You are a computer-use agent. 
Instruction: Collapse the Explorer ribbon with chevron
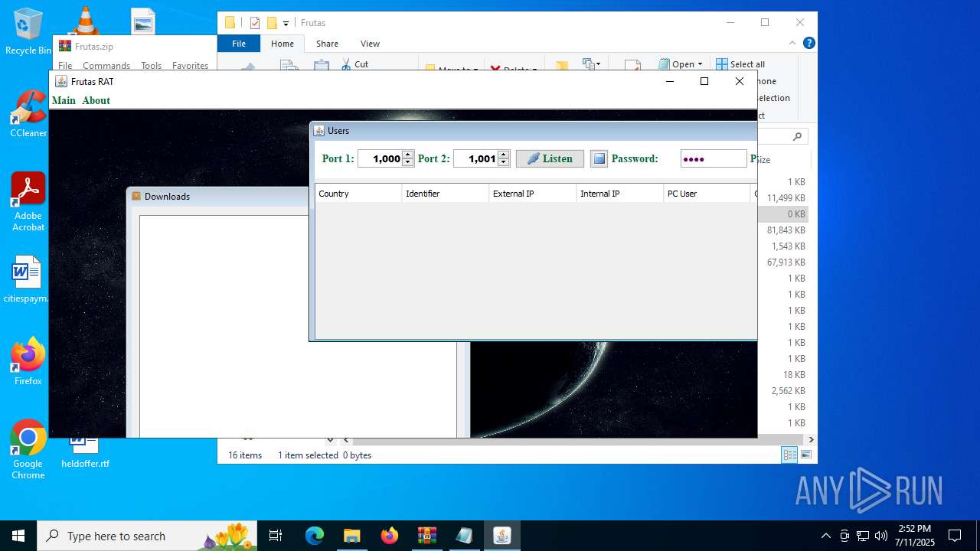point(792,43)
